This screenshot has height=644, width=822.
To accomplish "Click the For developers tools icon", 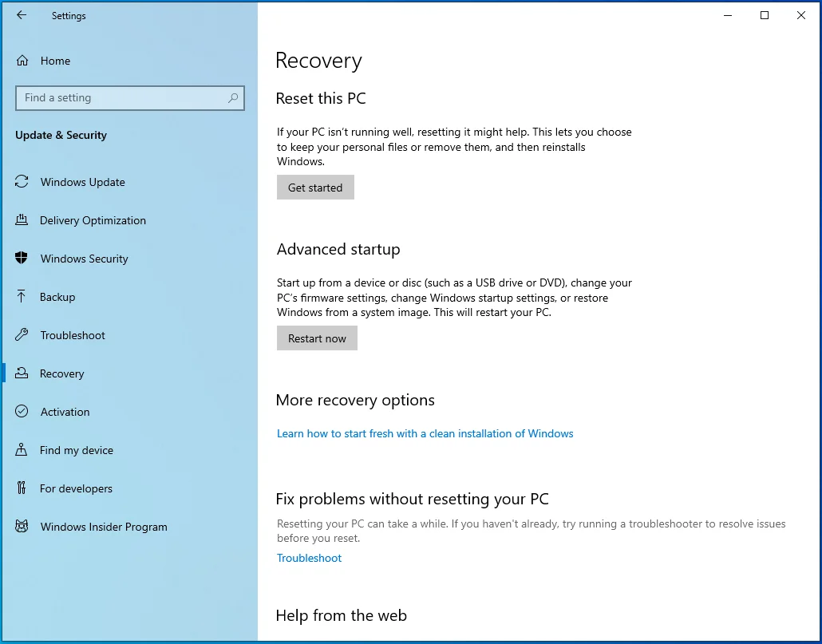I will point(21,488).
